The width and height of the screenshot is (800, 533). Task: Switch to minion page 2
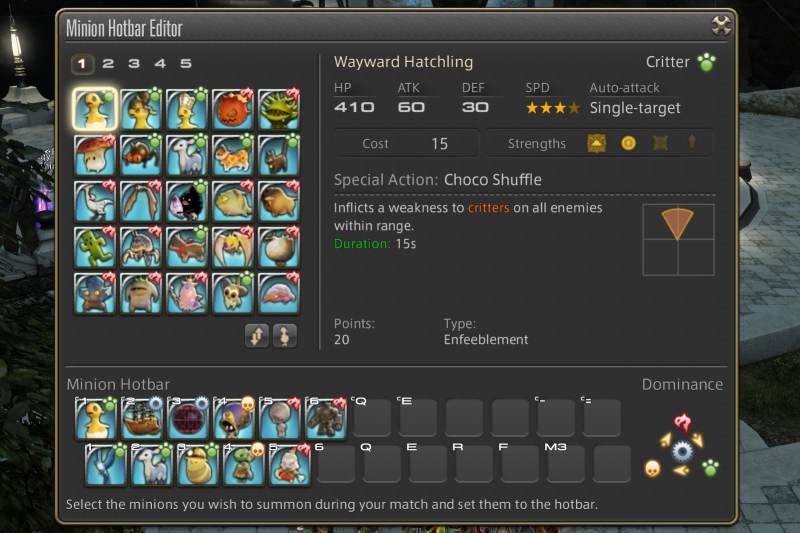pos(108,64)
